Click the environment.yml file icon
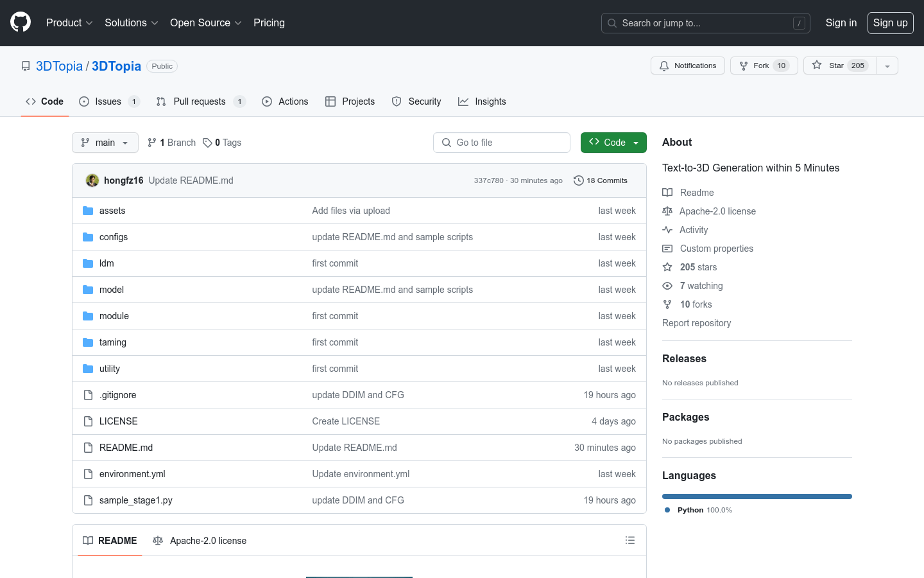 88,474
